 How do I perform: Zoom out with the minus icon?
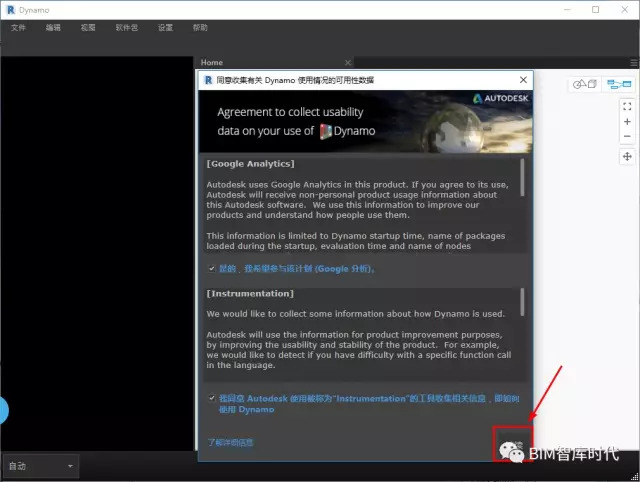[627, 136]
